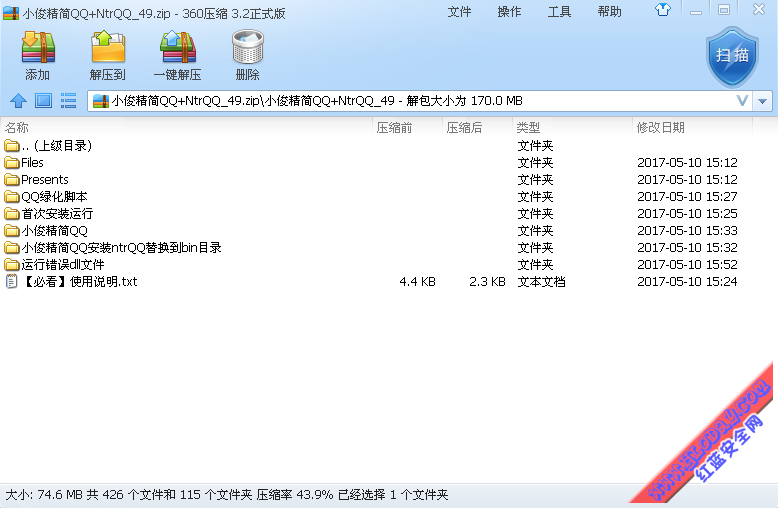Select the Files folder icon
Screen dimensions: 778x508
11,163
